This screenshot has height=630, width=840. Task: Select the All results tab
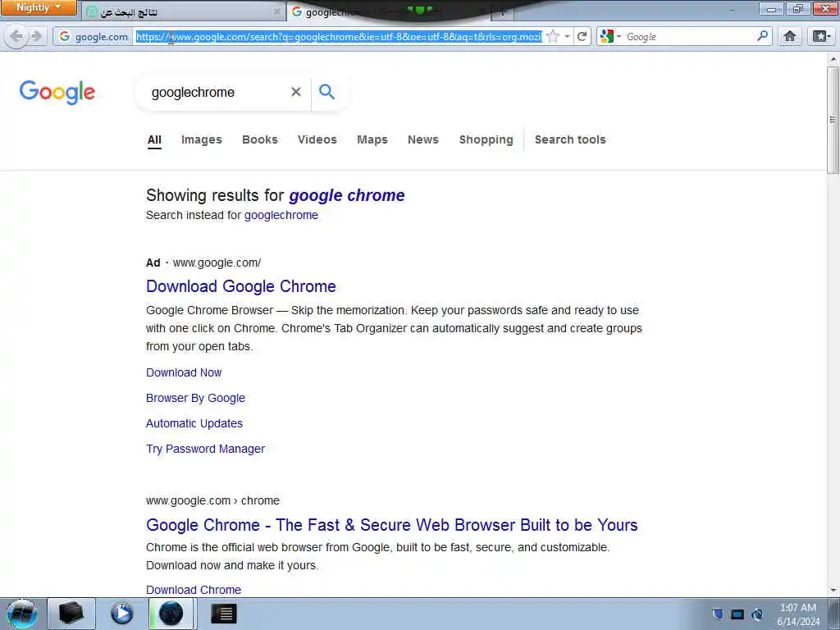pyautogui.click(x=154, y=139)
